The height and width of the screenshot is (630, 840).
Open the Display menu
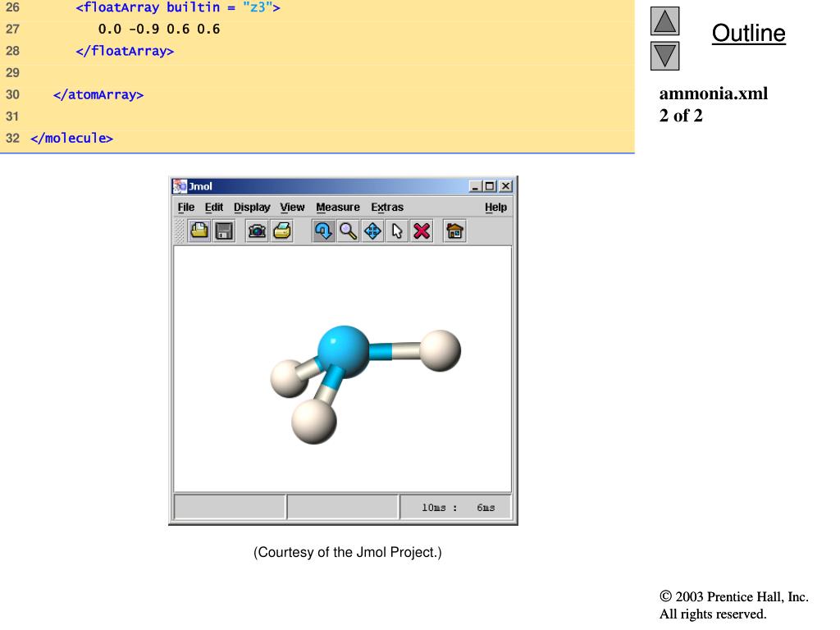(x=252, y=208)
